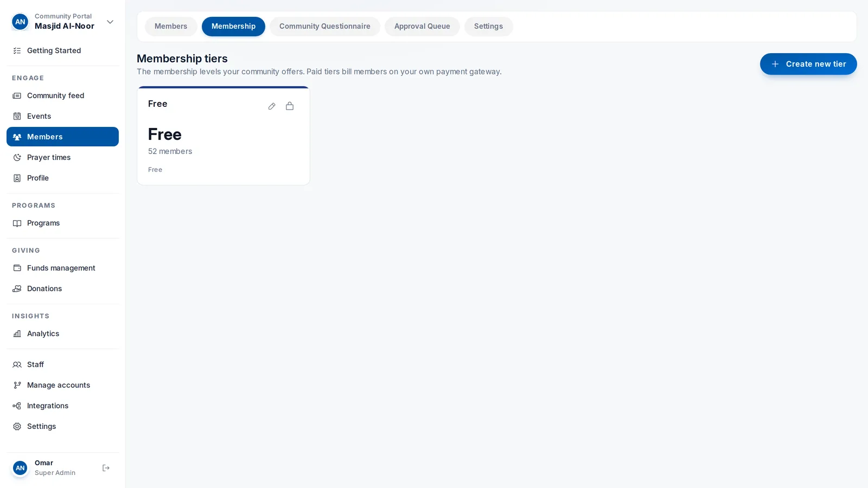The width and height of the screenshot is (868, 488).
Task: Click the AN avatar beside Omar
Action: pos(20,468)
